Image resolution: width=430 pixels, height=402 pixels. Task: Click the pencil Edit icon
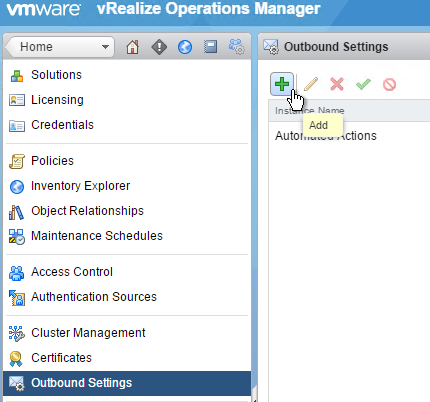point(311,84)
